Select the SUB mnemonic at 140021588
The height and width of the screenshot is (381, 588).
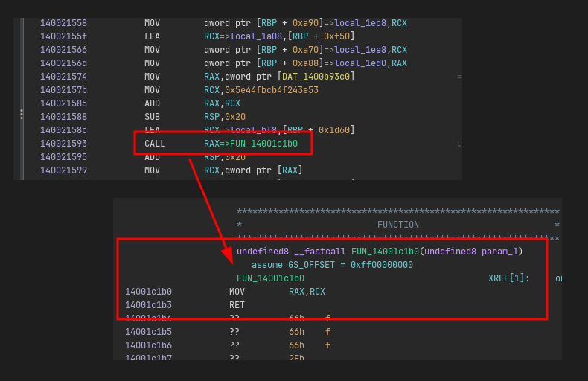coord(152,117)
